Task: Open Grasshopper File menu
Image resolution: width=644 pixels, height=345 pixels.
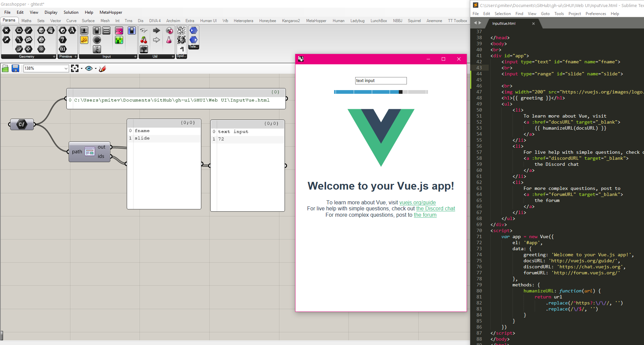Action: pos(7,12)
